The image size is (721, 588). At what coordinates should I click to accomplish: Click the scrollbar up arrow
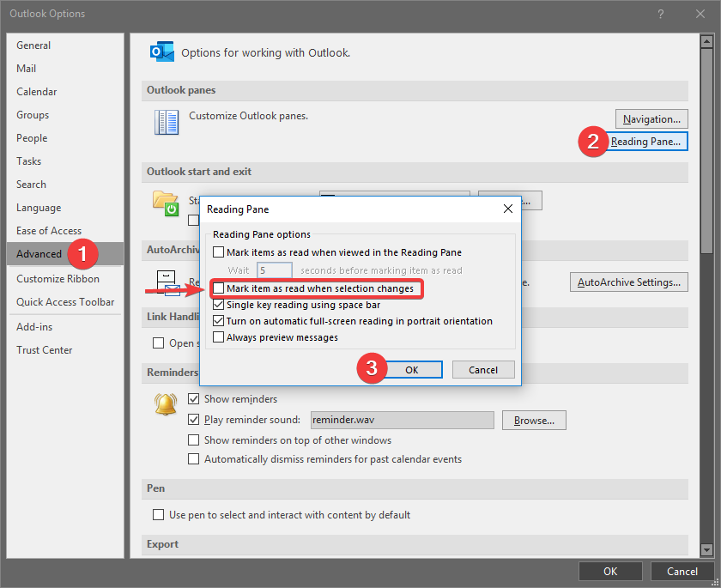[706, 41]
